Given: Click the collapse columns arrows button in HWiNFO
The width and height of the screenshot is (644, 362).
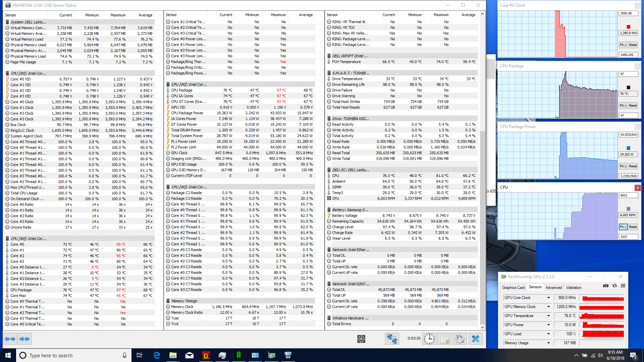Looking at the screenshot, I should point(24,339).
